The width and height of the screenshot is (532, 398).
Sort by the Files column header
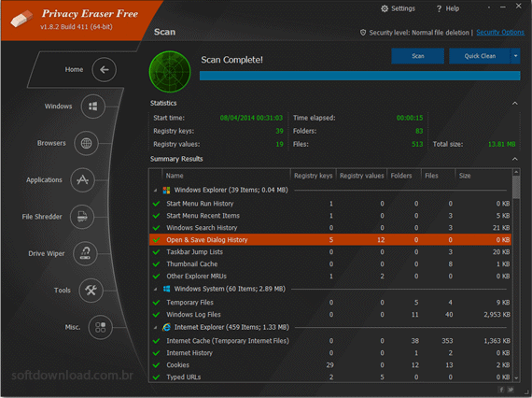pos(438,176)
